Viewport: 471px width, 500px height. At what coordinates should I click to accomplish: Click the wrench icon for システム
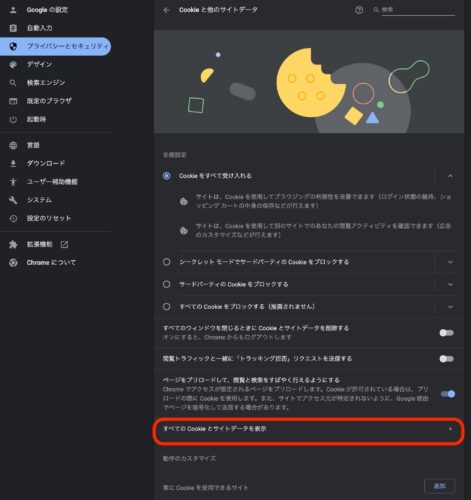13,200
